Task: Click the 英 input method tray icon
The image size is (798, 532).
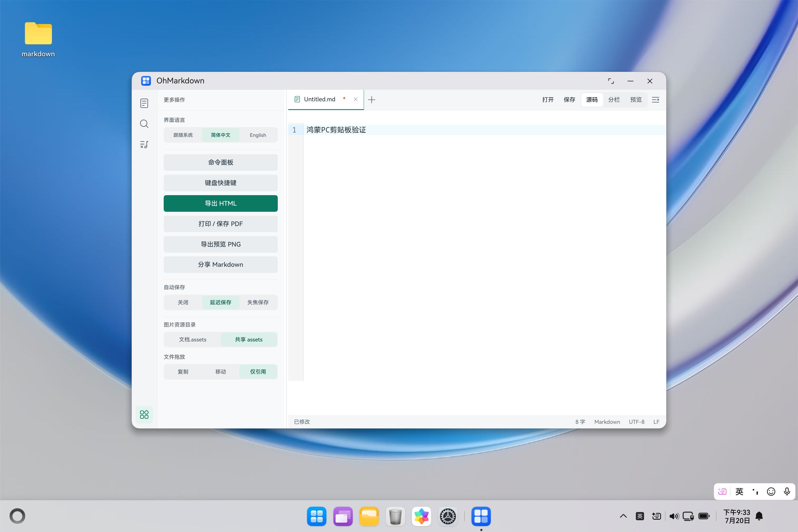Action: 640,516
